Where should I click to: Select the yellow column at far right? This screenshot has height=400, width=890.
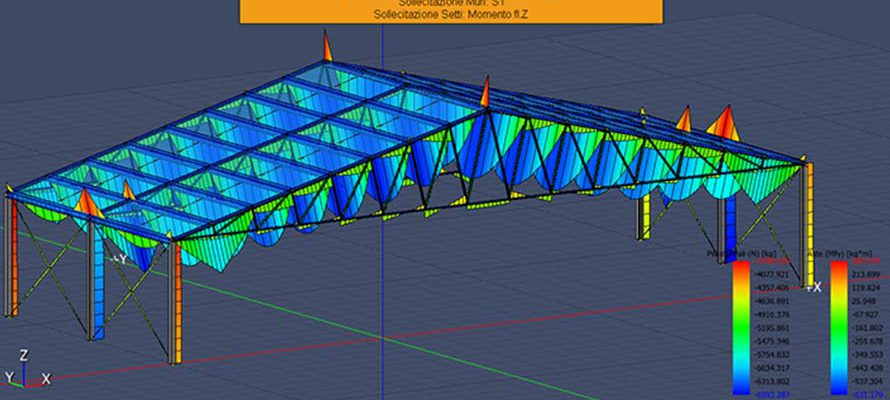click(809, 210)
